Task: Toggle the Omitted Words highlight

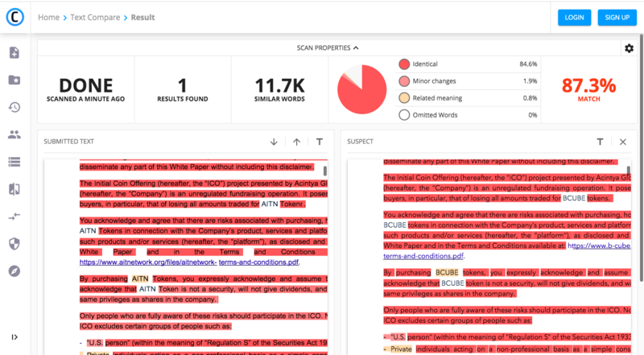Action: click(404, 115)
